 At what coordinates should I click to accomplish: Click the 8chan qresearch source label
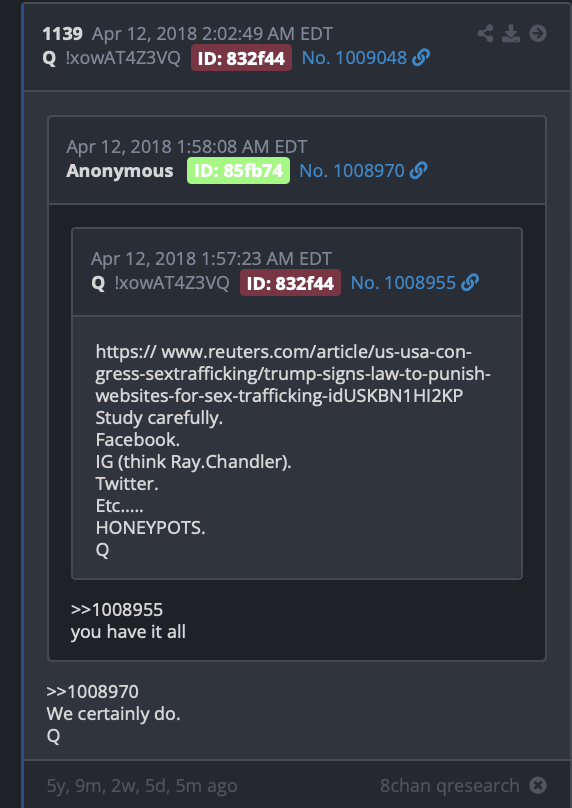(x=449, y=785)
